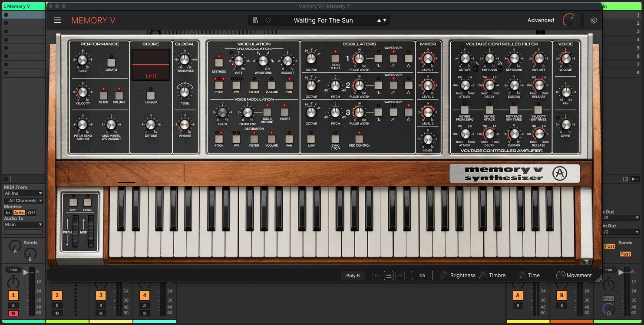
Task: Click the filter Cutoff knob
Action: tap(465, 58)
